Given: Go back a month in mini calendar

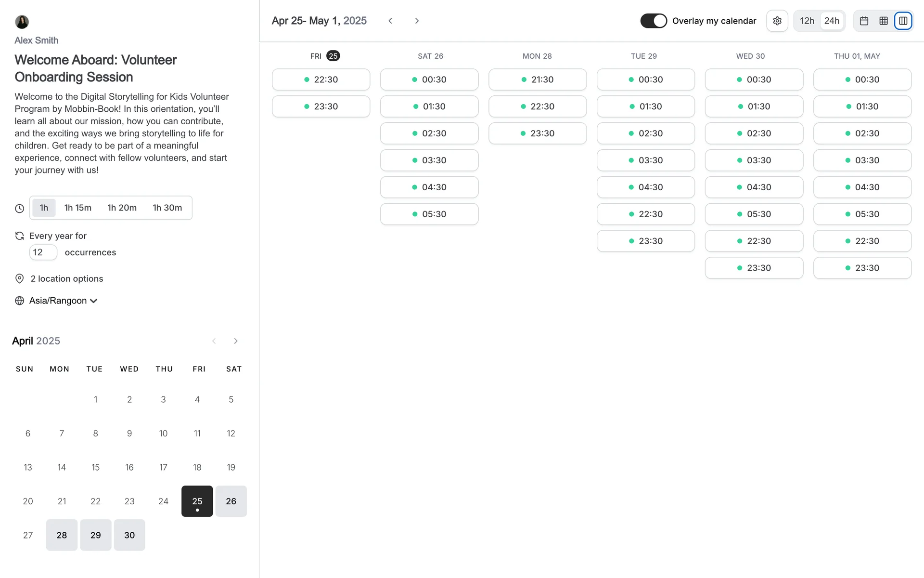Looking at the screenshot, I should click(214, 341).
